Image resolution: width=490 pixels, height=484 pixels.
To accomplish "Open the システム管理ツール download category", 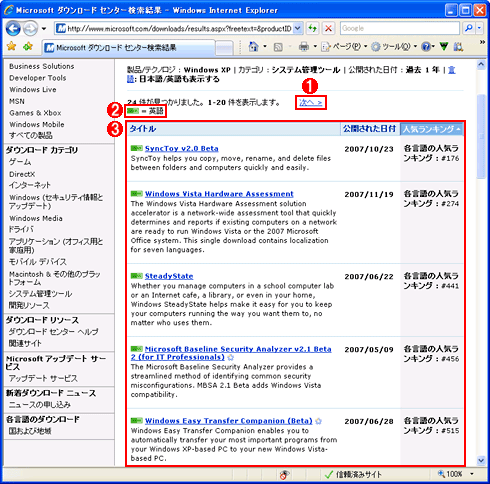I will [40, 294].
